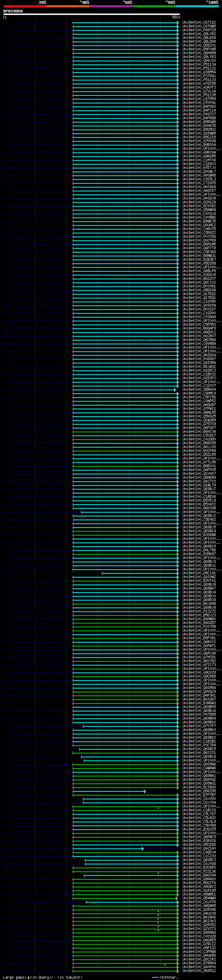Open hit UniRef100_B4KIH8

click(x=199, y=508)
